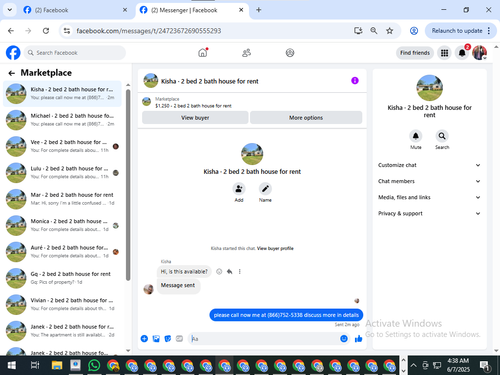
Task: Mute the Kisha conversation with the bell icon
Action: coord(416,136)
